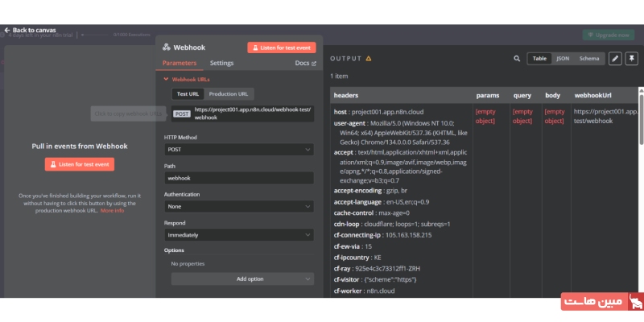This screenshot has width=644, height=322.
Task: Click the accept-language entry
Action: click(381, 202)
